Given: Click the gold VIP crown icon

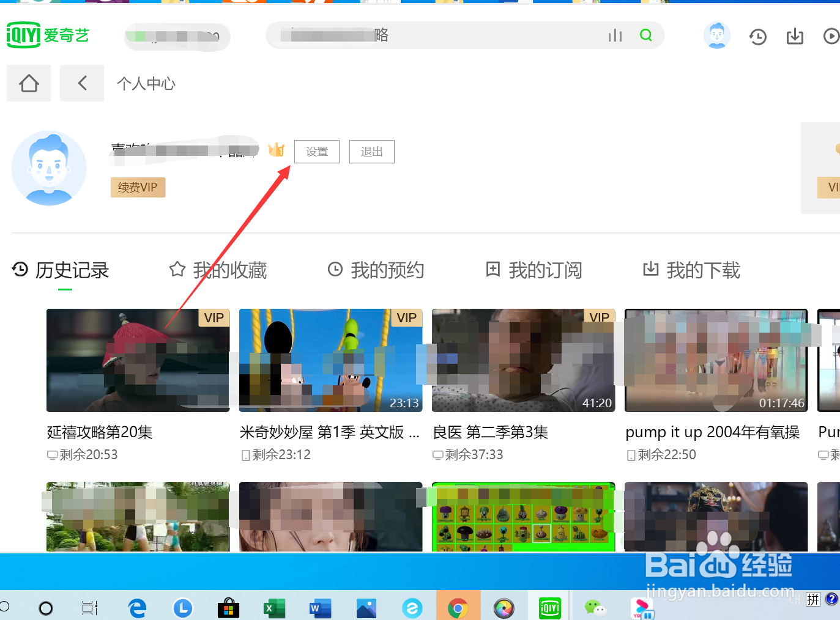Looking at the screenshot, I should [x=277, y=149].
